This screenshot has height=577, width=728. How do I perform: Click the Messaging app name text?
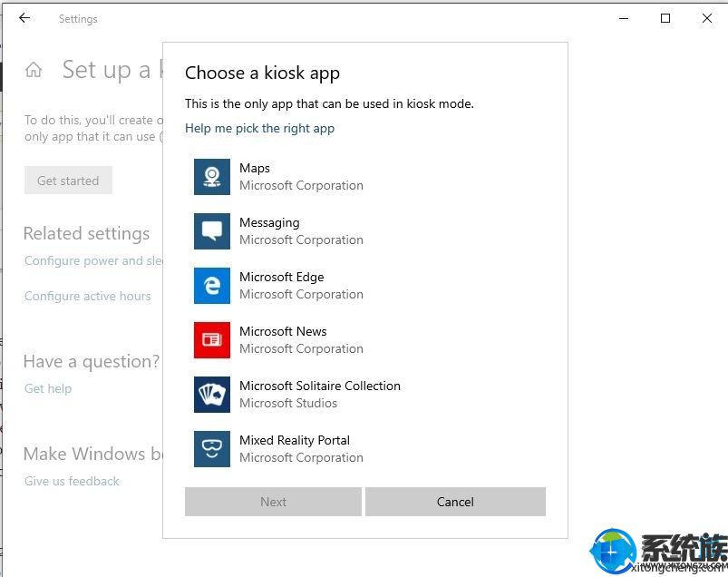(x=269, y=223)
